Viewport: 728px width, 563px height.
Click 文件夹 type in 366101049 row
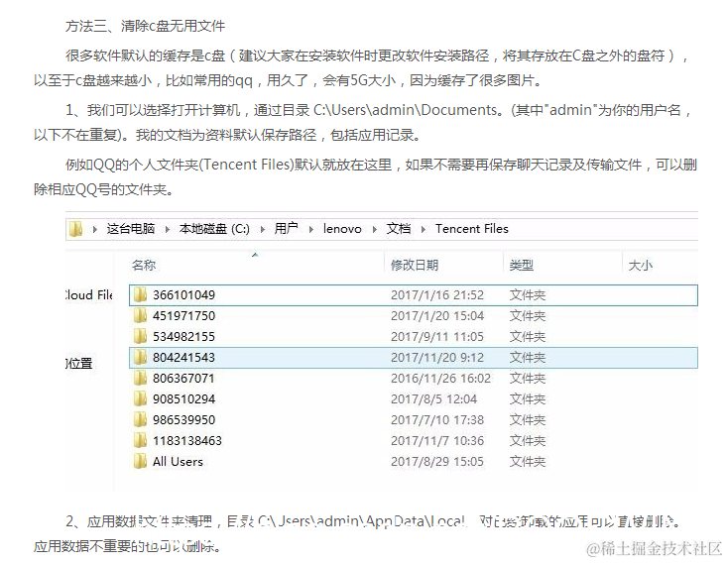point(527,295)
